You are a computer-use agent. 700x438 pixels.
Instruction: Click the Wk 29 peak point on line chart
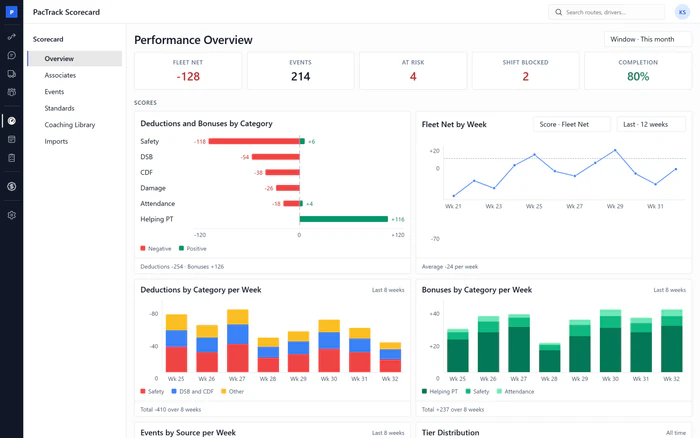(x=615, y=150)
